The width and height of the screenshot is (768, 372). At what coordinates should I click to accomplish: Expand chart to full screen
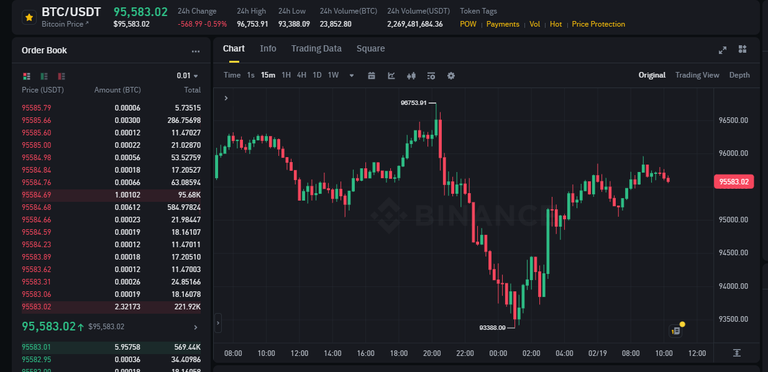coord(722,49)
